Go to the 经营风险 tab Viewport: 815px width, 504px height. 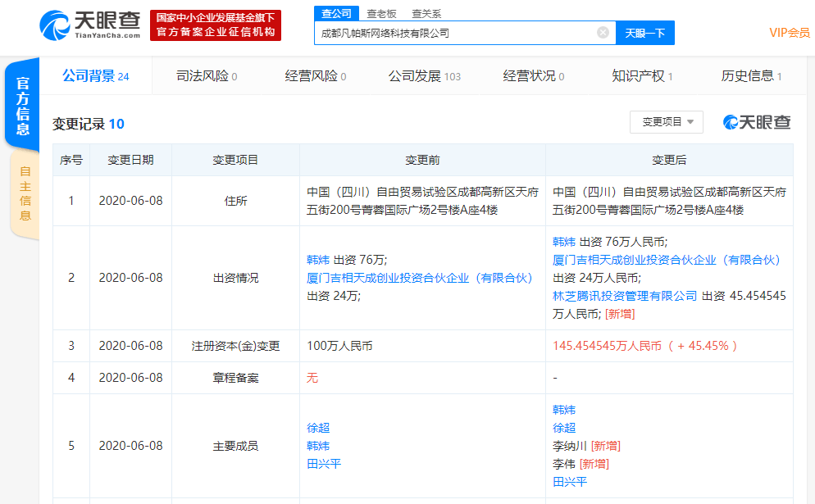(315, 76)
